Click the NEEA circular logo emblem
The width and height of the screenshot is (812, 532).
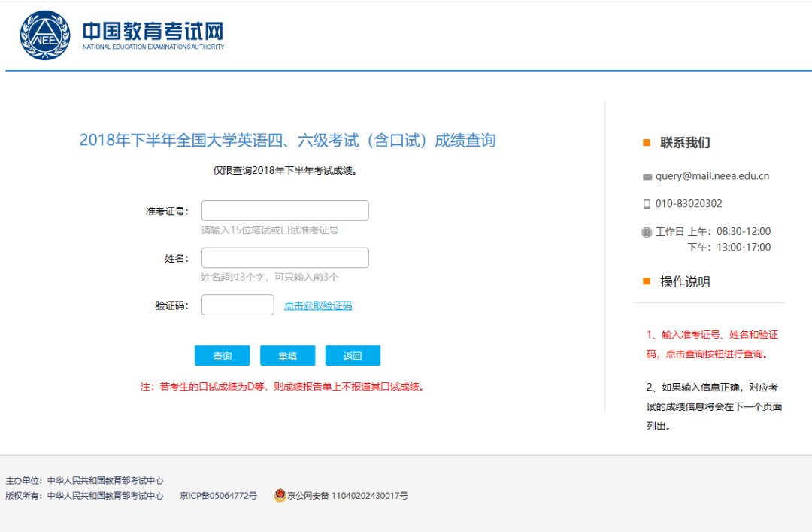point(44,35)
